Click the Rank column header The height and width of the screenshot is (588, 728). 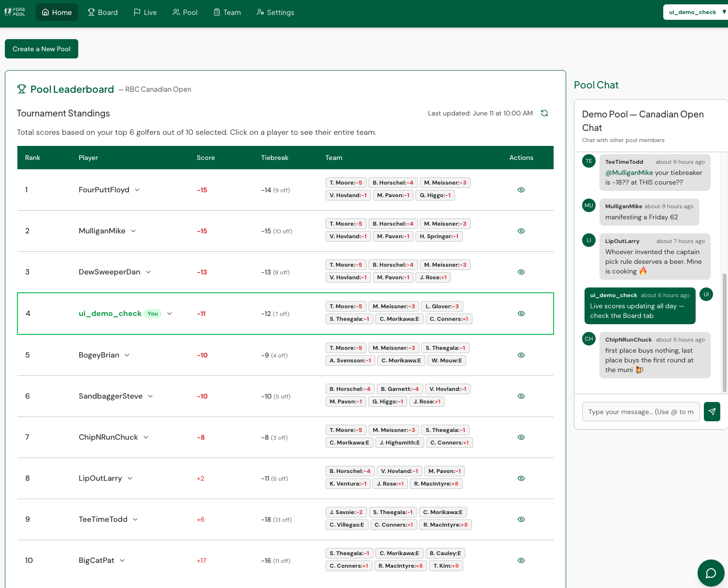[x=33, y=158]
